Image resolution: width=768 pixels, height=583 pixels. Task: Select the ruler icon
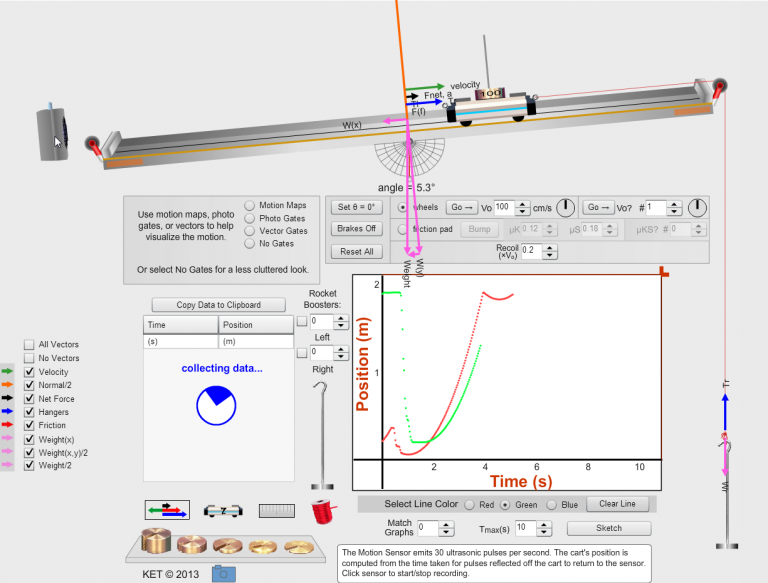tap(274, 510)
